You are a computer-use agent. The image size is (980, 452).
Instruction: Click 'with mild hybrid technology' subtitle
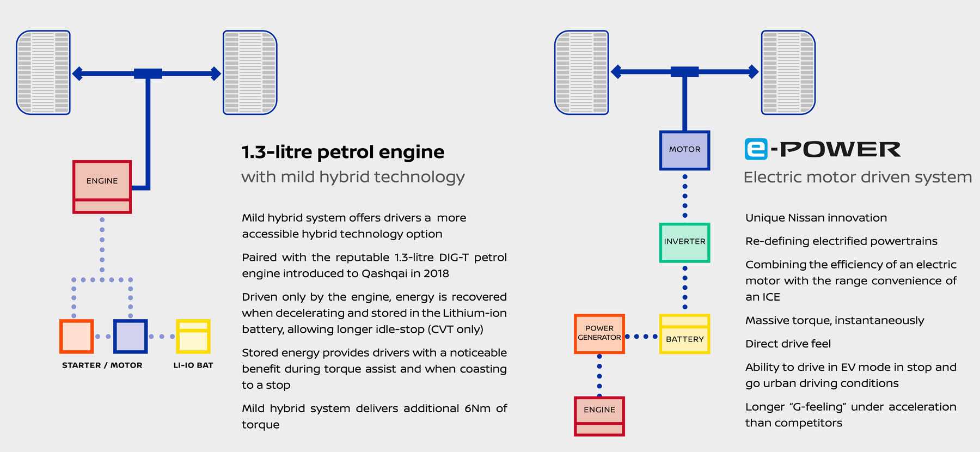(353, 177)
